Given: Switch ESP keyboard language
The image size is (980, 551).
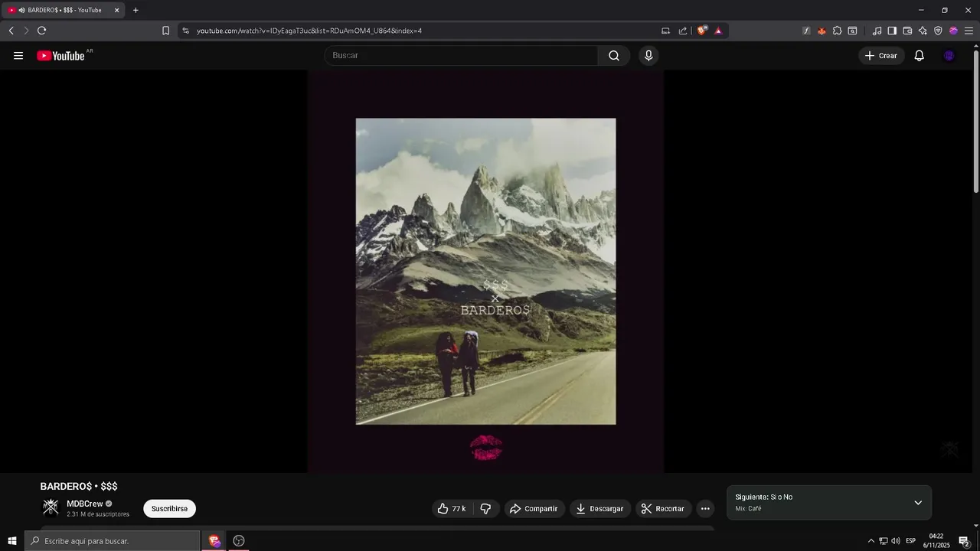Looking at the screenshot, I should tap(910, 541).
